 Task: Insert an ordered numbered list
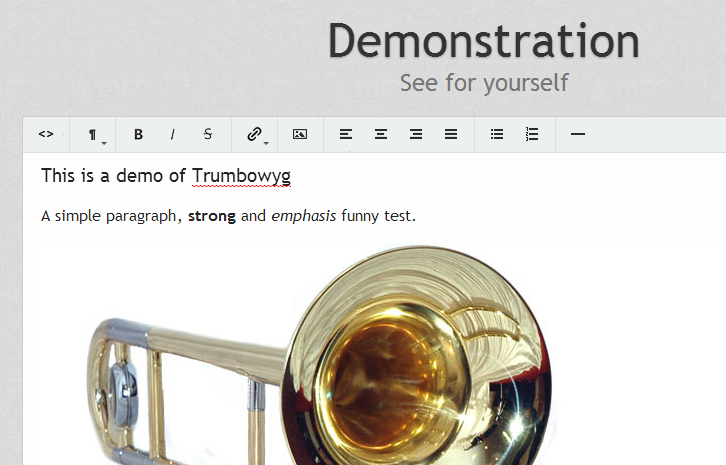532,134
